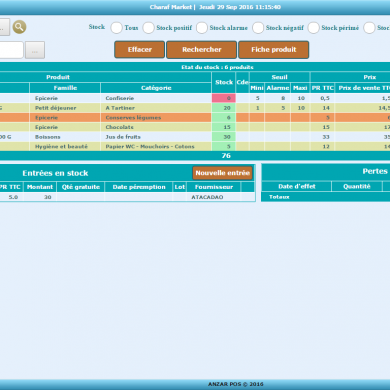Click the ellipsis button next to the second input field

tap(35, 50)
